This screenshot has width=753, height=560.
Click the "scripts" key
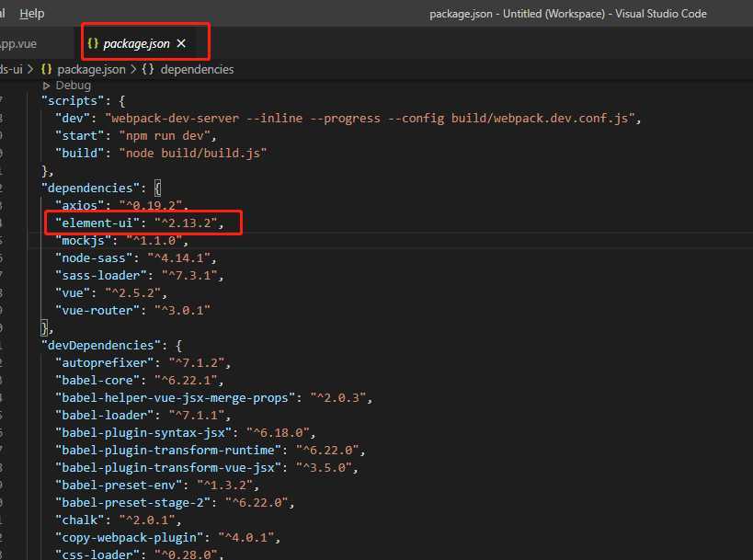(x=73, y=101)
